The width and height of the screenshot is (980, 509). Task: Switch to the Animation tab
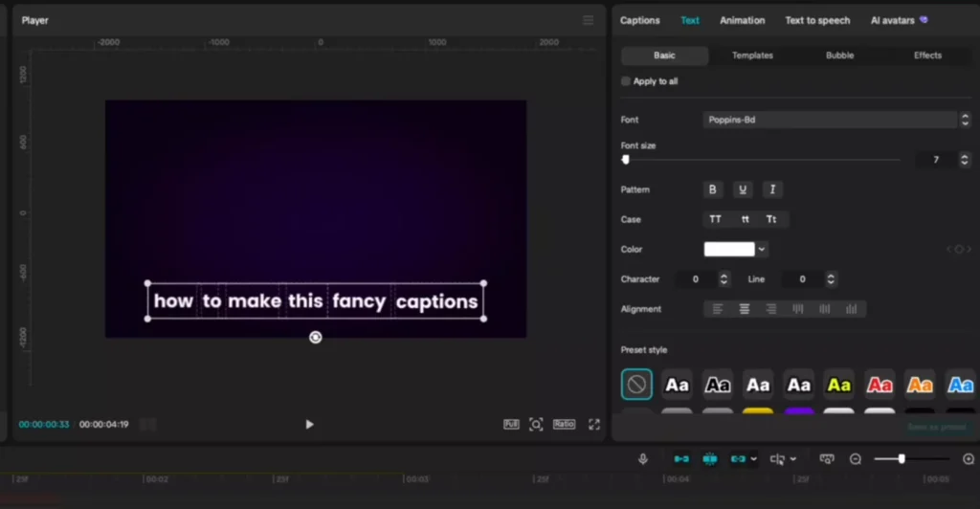[742, 20]
